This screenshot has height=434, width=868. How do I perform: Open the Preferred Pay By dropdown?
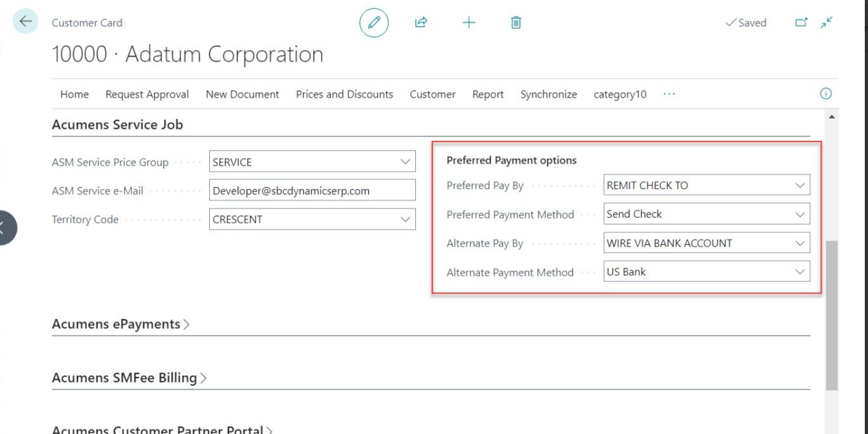800,185
